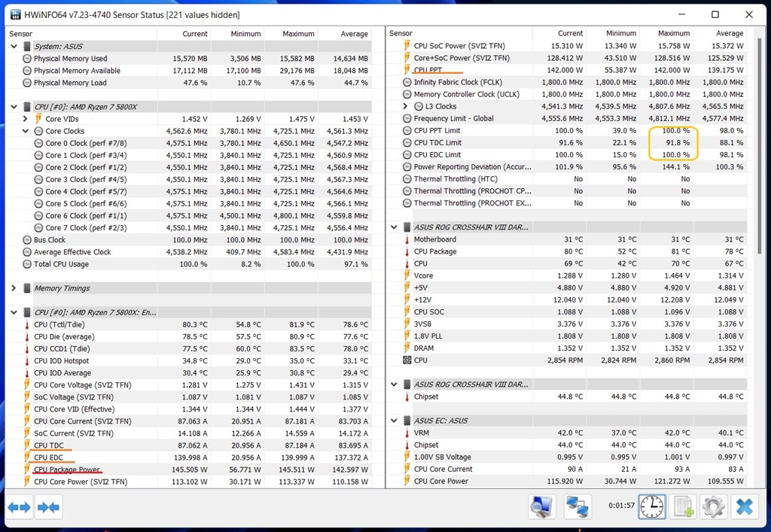Click the System: ASUS chip icon
The height and width of the screenshot is (532, 771).
click(x=28, y=46)
